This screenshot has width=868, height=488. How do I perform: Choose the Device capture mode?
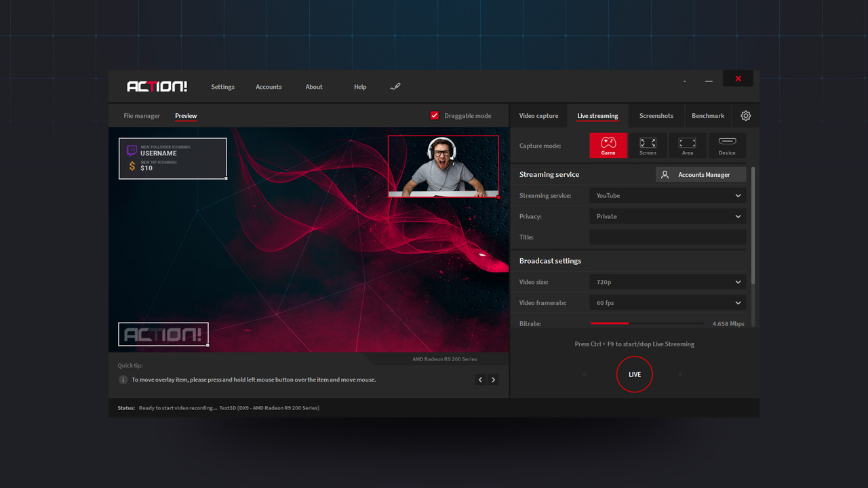coord(727,145)
